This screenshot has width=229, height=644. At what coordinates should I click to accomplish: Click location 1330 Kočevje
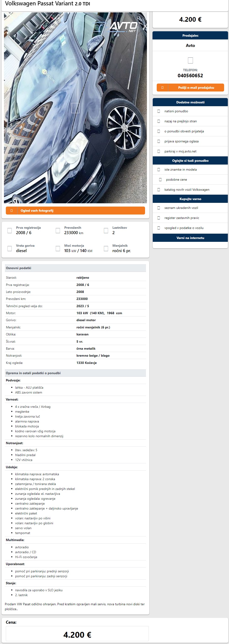[x=87, y=363]
